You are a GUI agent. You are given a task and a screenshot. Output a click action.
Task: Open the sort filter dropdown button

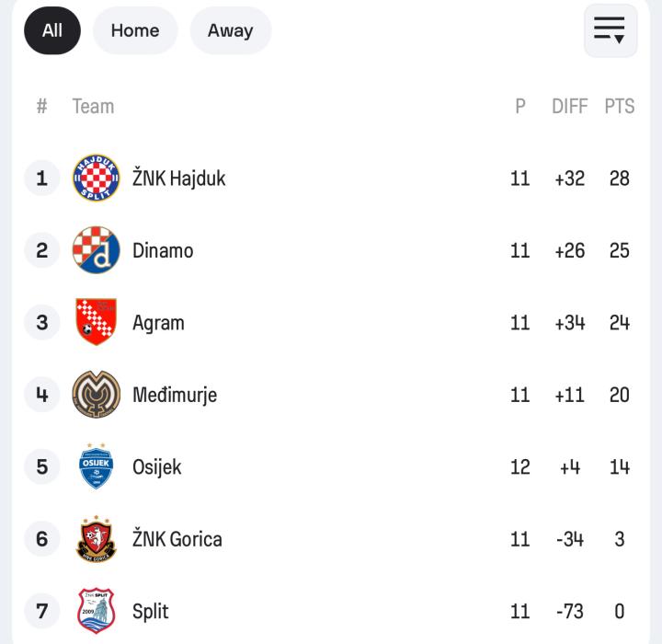[x=610, y=30]
